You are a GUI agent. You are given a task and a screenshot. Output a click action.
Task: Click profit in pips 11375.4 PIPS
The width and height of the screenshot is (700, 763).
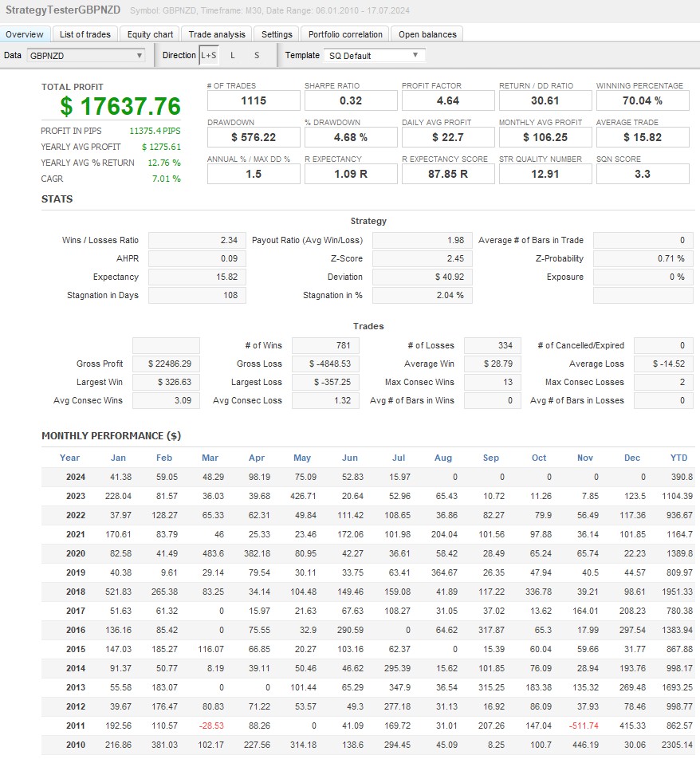155,131
